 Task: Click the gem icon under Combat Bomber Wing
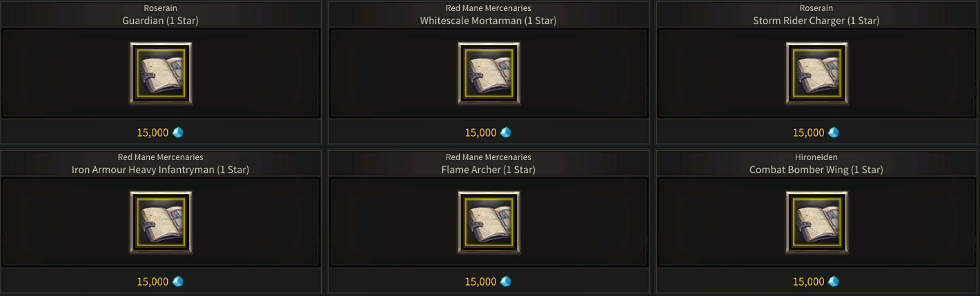click(x=834, y=282)
